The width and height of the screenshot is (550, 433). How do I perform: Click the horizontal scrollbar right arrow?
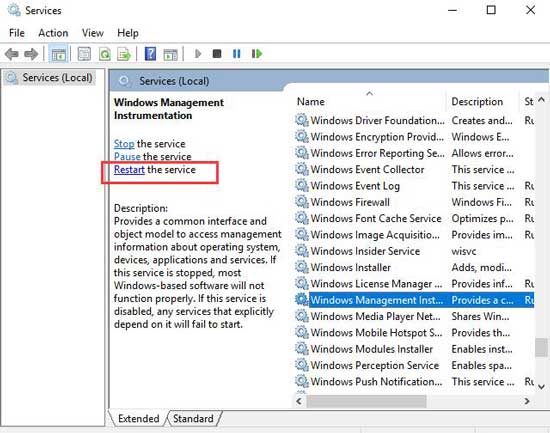pyautogui.click(x=527, y=401)
